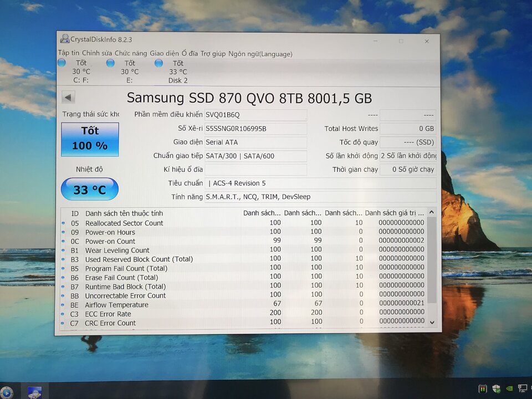Open the Windows Security shield tray icon
This screenshot has width=532, height=399.
(x=496, y=388)
